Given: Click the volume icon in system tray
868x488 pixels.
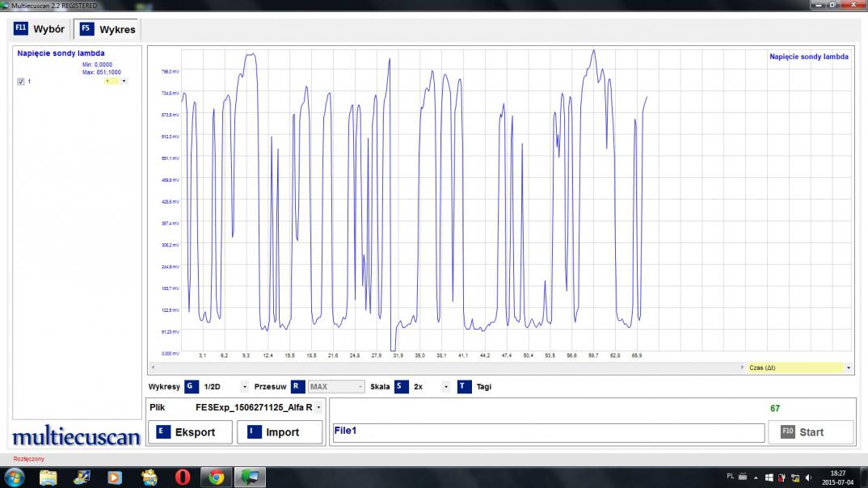Looking at the screenshot, I should coord(808,477).
